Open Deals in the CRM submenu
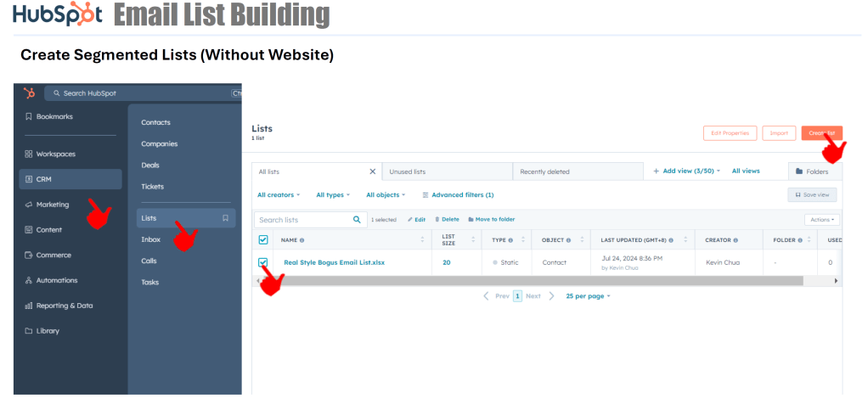 [150, 165]
